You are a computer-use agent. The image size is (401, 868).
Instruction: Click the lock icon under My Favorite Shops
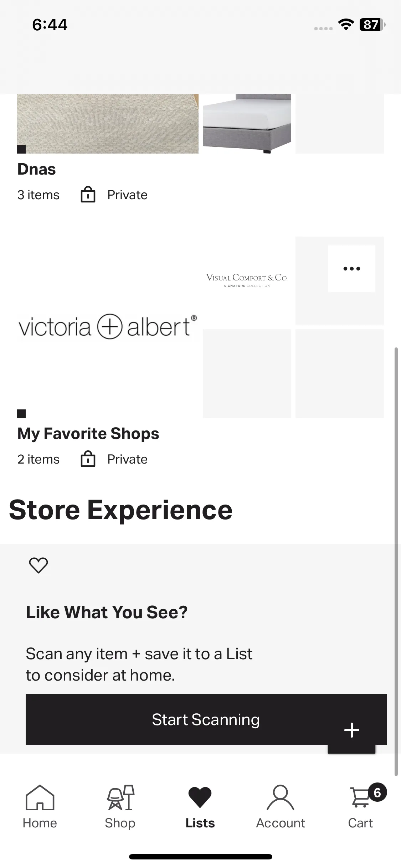[x=88, y=459]
